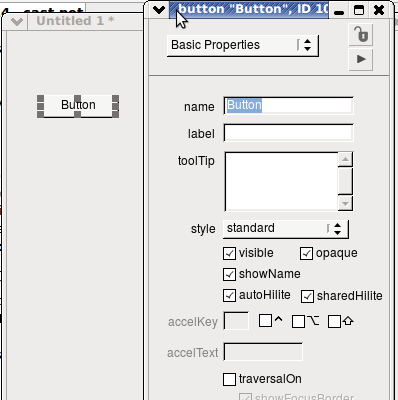The height and width of the screenshot is (400, 398).
Task: Disable the sharedHilite checkbox
Action: (x=307, y=296)
